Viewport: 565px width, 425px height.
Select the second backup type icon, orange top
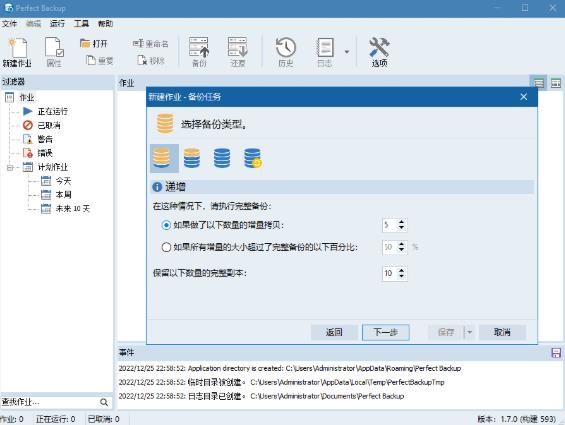tap(192, 158)
